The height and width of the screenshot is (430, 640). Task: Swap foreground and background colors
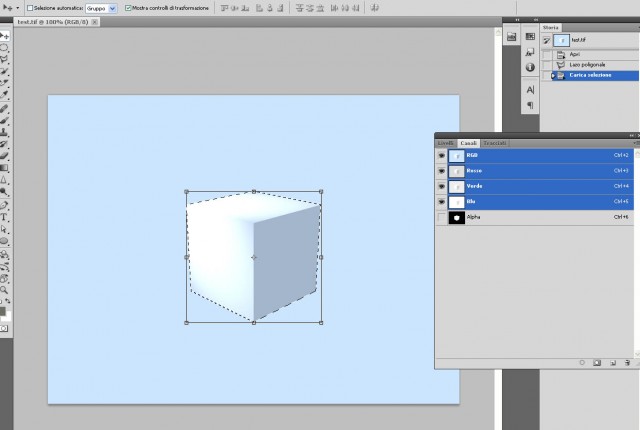click(8, 301)
